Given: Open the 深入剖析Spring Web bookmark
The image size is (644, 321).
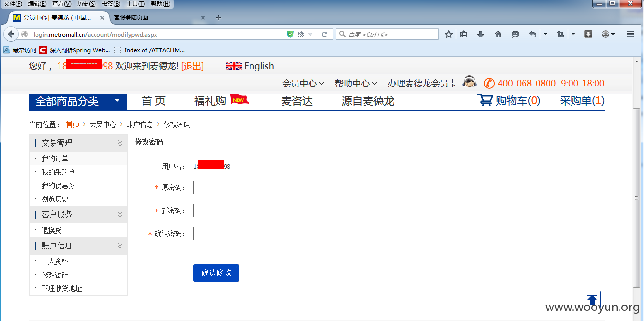Looking at the screenshot, I should click(x=75, y=50).
